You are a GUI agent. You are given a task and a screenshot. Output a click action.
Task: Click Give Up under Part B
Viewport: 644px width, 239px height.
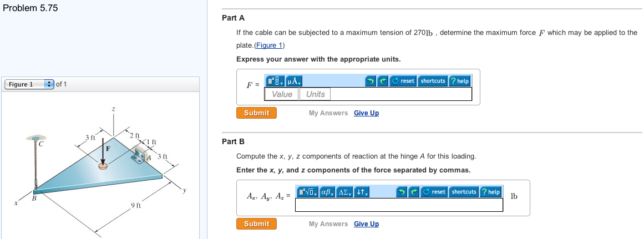pos(366,224)
